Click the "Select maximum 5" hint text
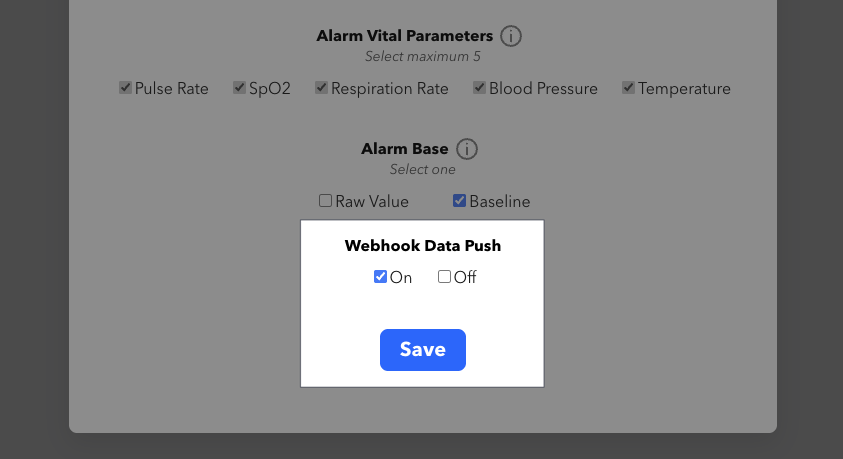Viewport: 843px width, 459px height. tap(423, 57)
